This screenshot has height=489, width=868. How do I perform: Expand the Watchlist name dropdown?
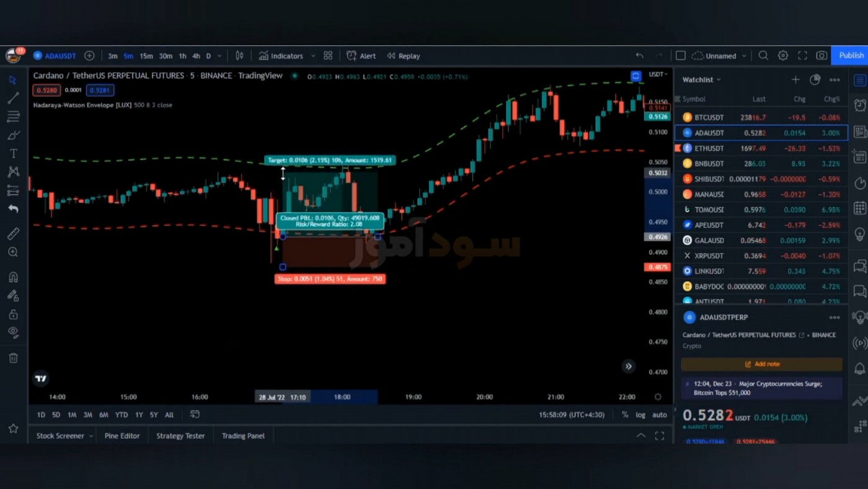tap(702, 79)
